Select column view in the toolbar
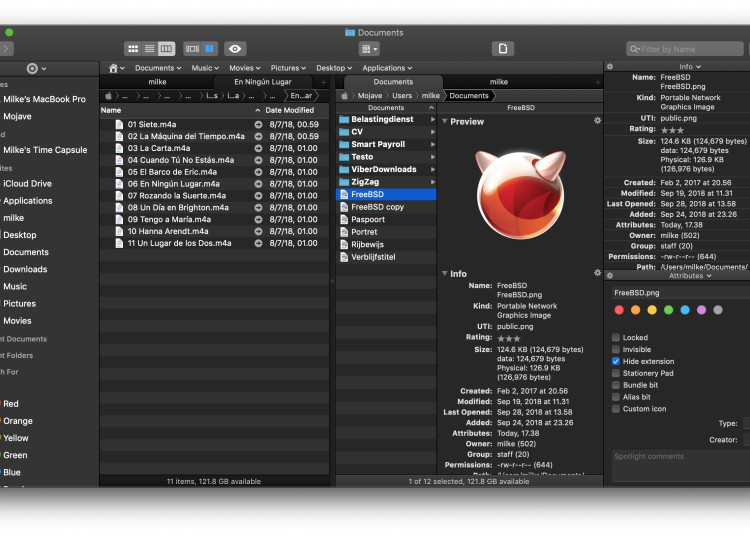Viewport: 750px width, 536px height. point(166,48)
